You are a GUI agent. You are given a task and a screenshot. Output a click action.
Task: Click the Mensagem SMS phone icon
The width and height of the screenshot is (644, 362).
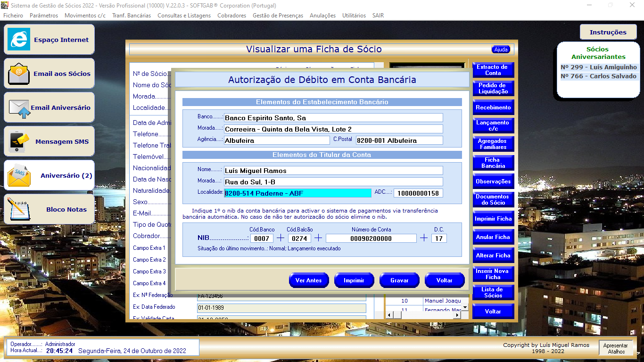pyautogui.click(x=19, y=141)
